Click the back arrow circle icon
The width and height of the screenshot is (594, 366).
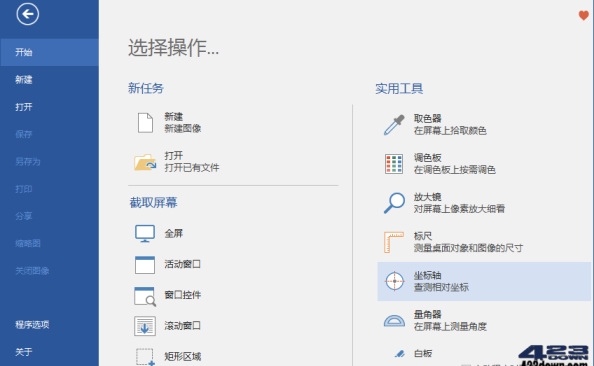(28, 14)
